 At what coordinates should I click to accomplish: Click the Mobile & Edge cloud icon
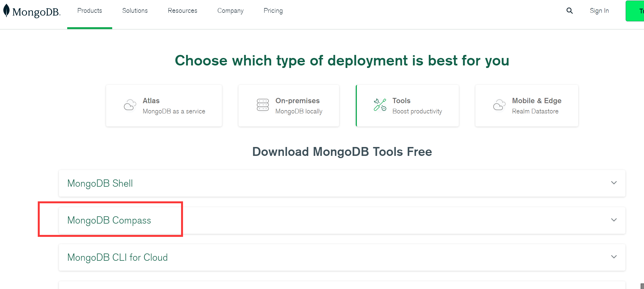coord(499,105)
